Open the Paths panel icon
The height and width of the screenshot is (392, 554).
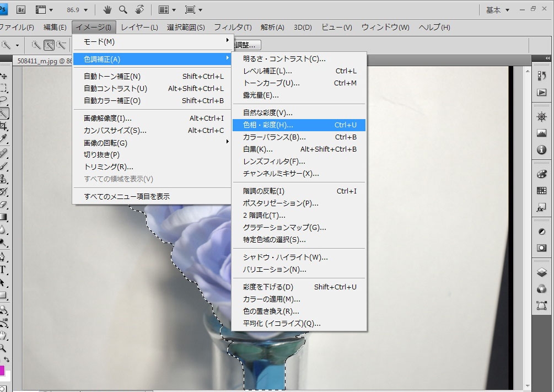[x=542, y=305]
